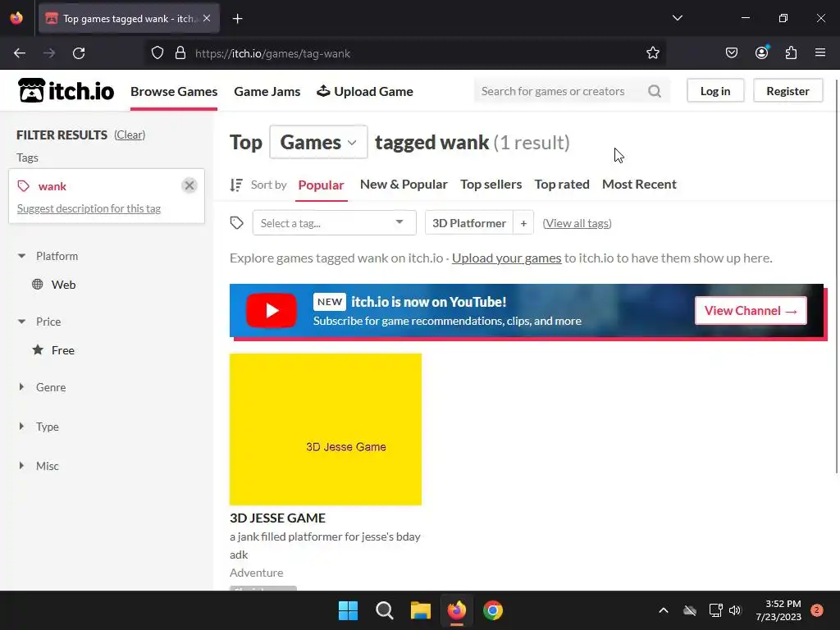Image resolution: width=840 pixels, height=630 pixels.
Task: Click the Log in button
Action: [715, 91]
